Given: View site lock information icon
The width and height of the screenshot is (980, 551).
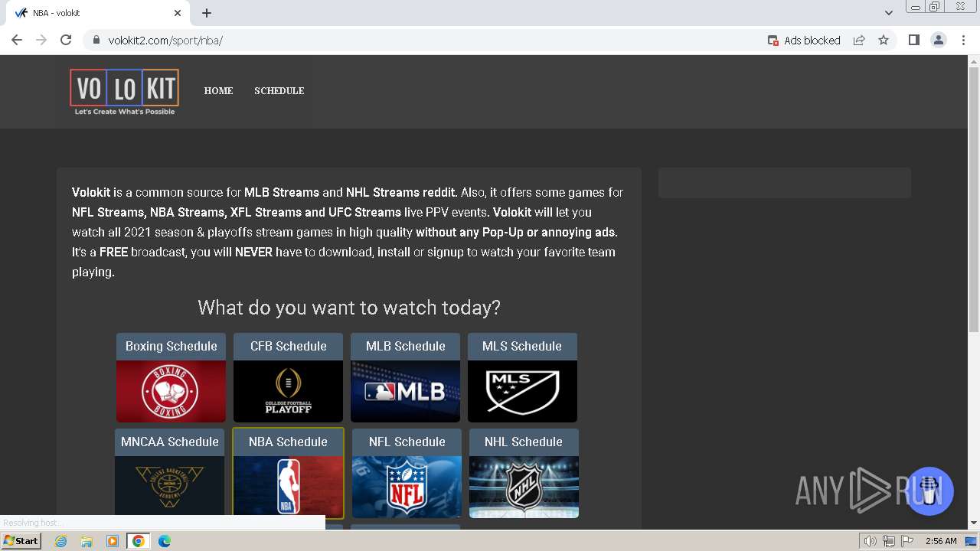Looking at the screenshot, I should click(x=96, y=41).
